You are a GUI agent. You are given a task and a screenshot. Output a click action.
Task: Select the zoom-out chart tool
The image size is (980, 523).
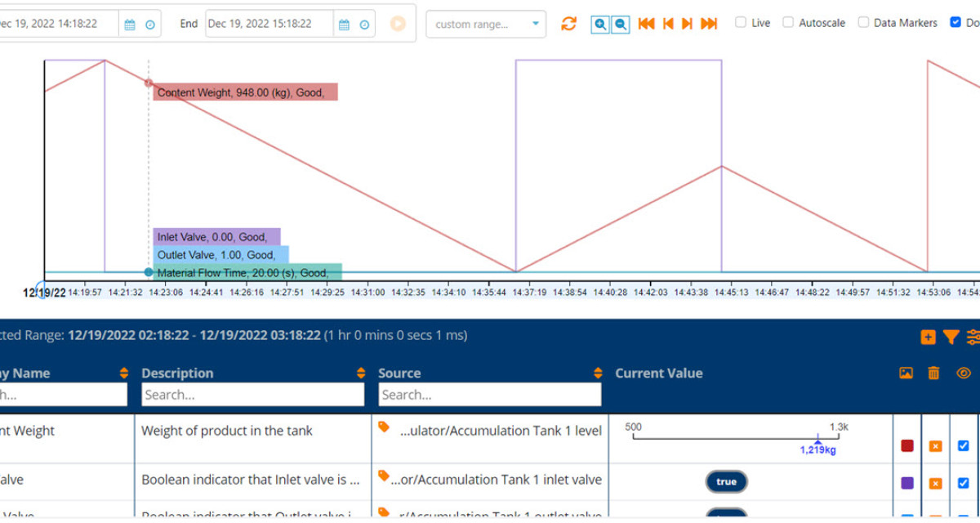[x=620, y=24]
